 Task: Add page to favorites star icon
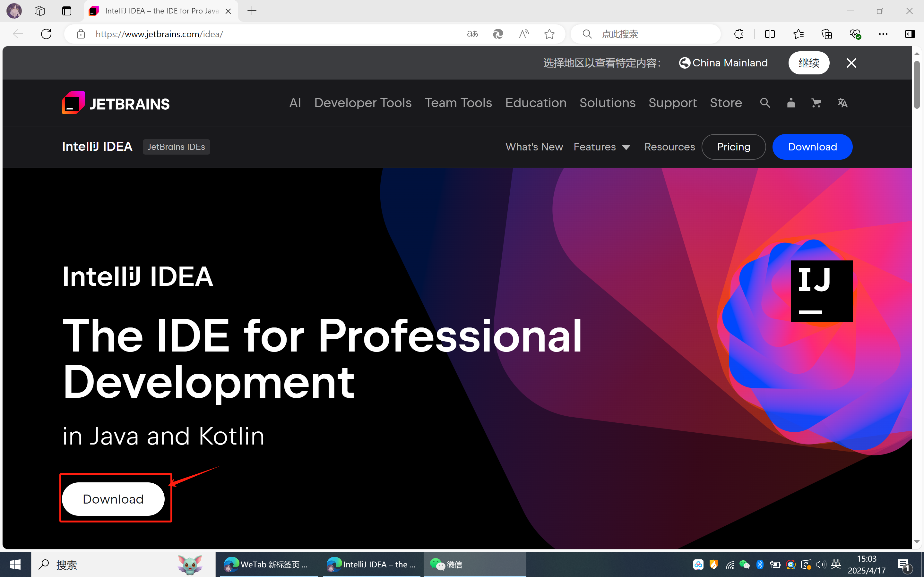point(549,34)
